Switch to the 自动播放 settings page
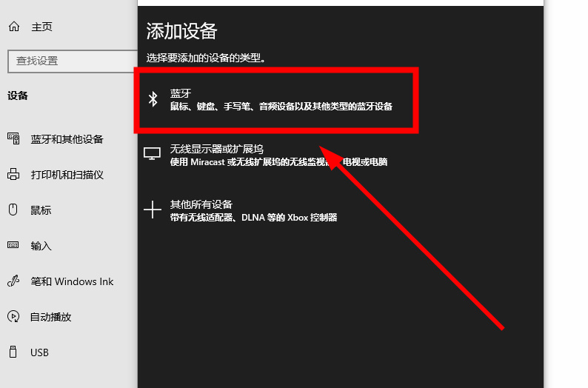This screenshot has height=388, width=588. pyautogui.click(x=51, y=317)
